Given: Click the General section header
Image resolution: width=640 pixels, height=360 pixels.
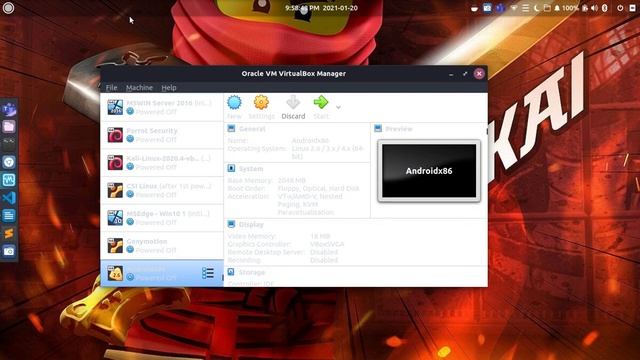Looking at the screenshot, I should pyautogui.click(x=252, y=129).
